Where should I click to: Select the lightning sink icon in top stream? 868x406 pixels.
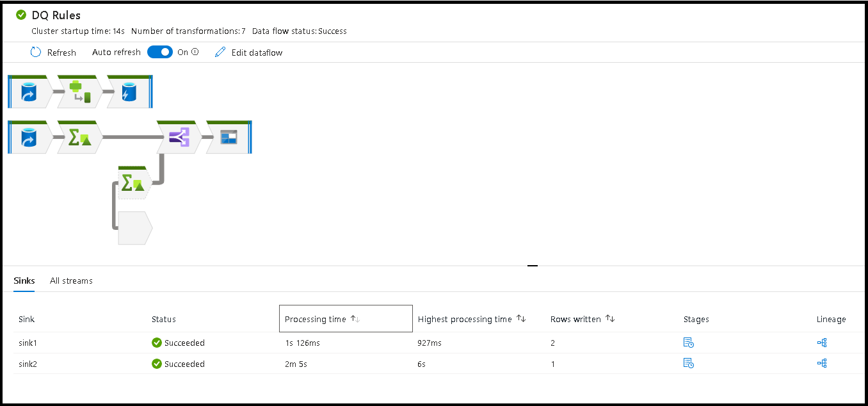(x=127, y=91)
